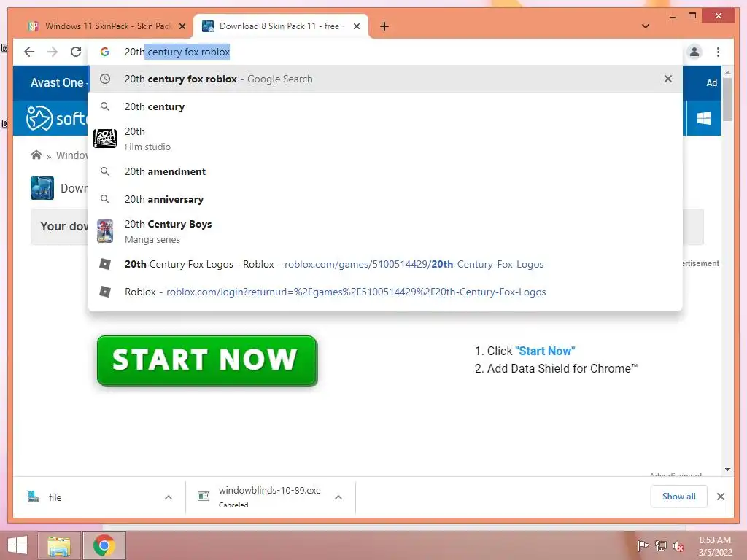Click the Google icon in the address bar
Screen dimensions: 747x560
[x=105, y=52]
